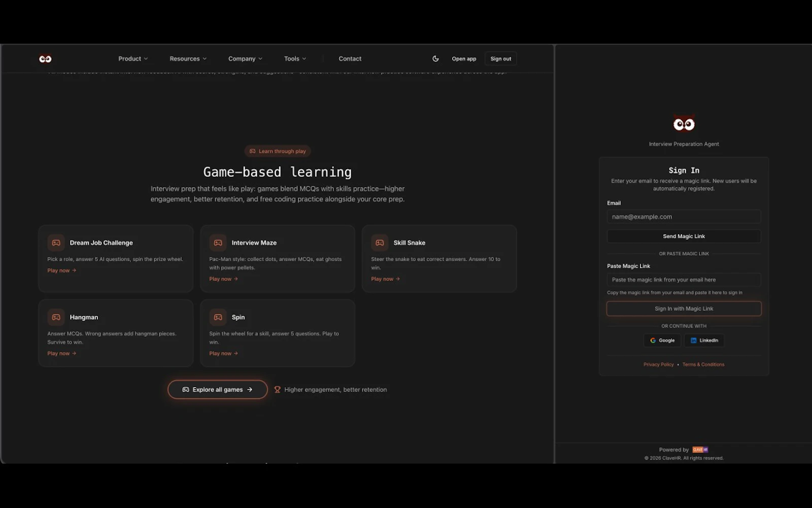Image resolution: width=812 pixels, height=508 pixels.
Task: Click the Hangman gamepad icon
Action: coord(56,317)
